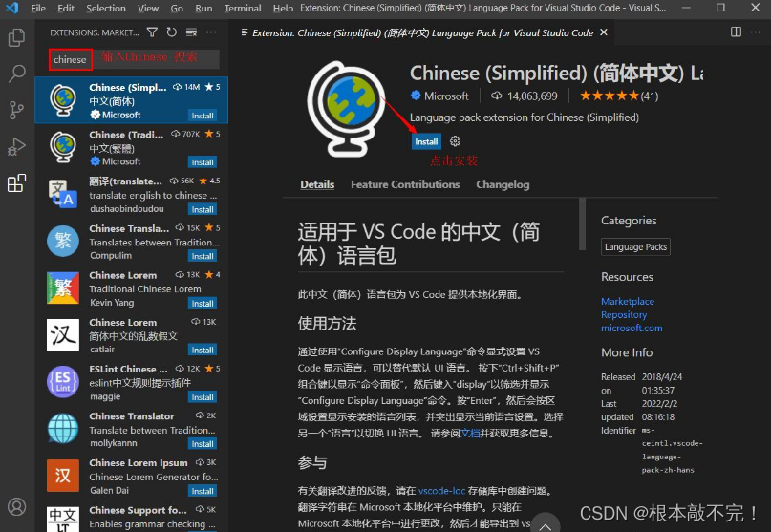This screenshot has width=771, height=532.
Task: Install Chinese Translator by mollykannn
Action: tap(203, 444)
